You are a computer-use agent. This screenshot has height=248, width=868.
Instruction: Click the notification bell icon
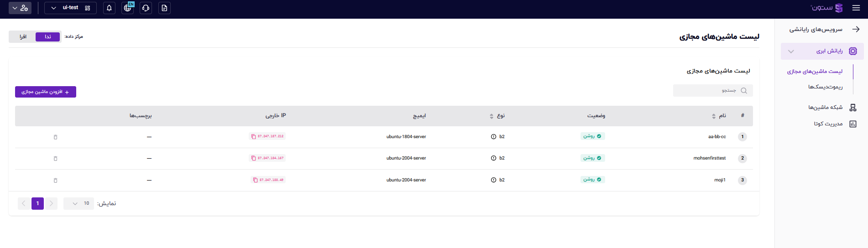tap(109, 8)
